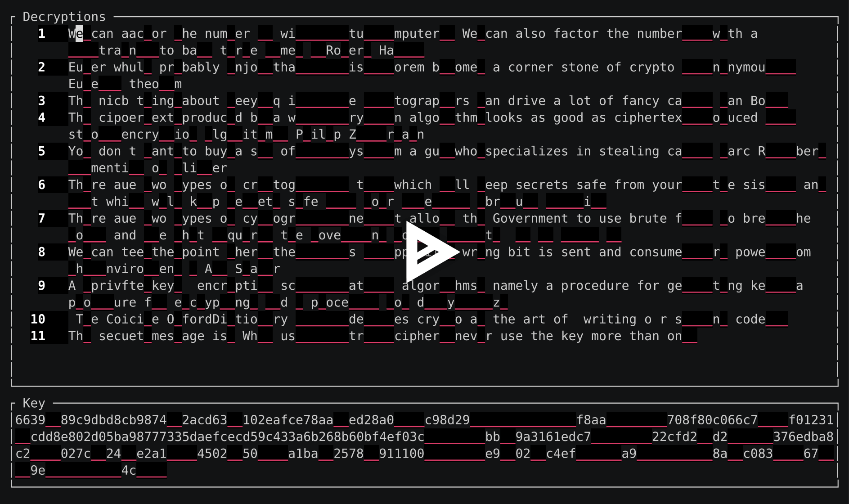Select line number 7 in Decryptions
Screen dimensions: 849x504
click(41, 218)
